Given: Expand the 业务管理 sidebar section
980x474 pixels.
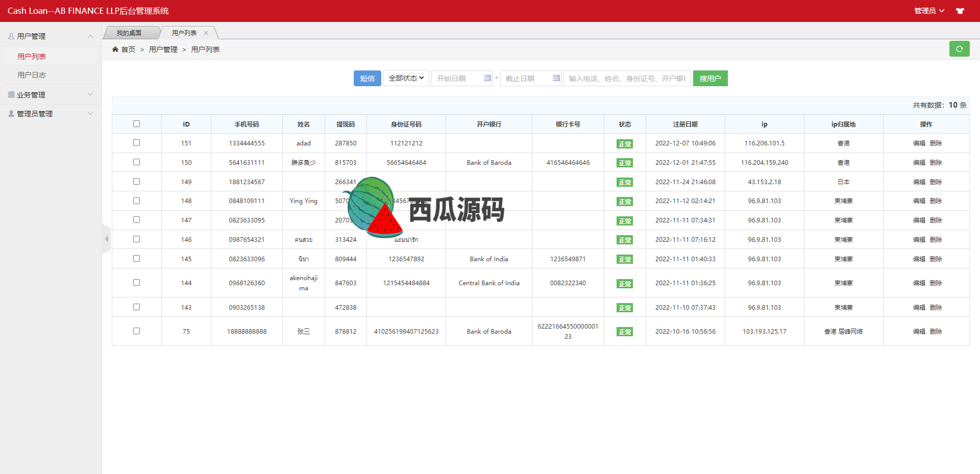Looking at the screenshot, I should 51,94.
